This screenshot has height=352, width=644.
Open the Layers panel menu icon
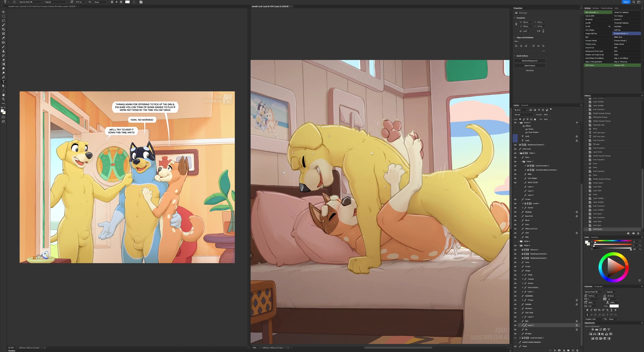tap(581, 105)
